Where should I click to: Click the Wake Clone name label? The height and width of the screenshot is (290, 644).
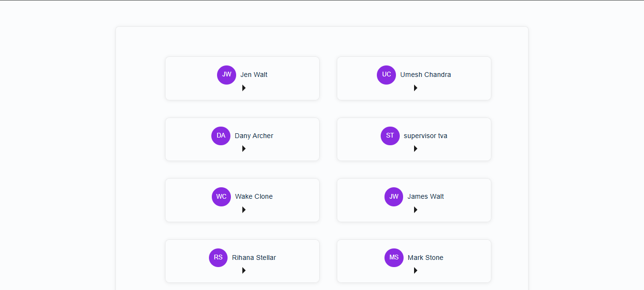[254, 196]
